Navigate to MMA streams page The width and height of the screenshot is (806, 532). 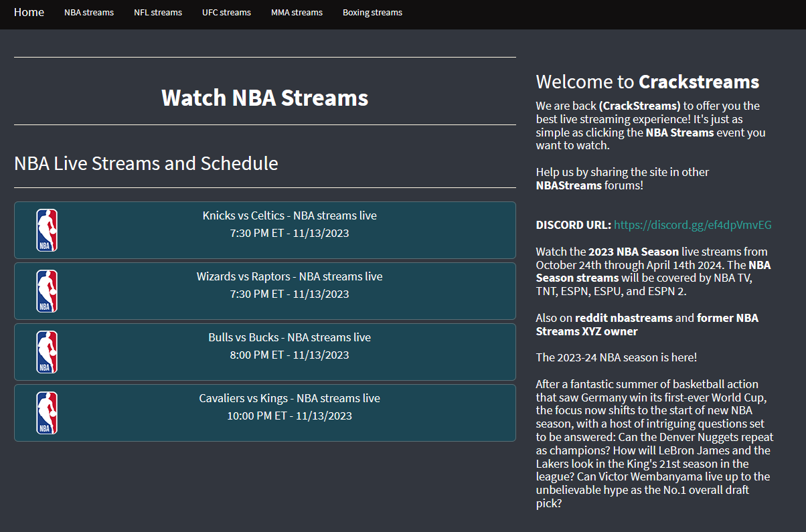click(297, 13)
